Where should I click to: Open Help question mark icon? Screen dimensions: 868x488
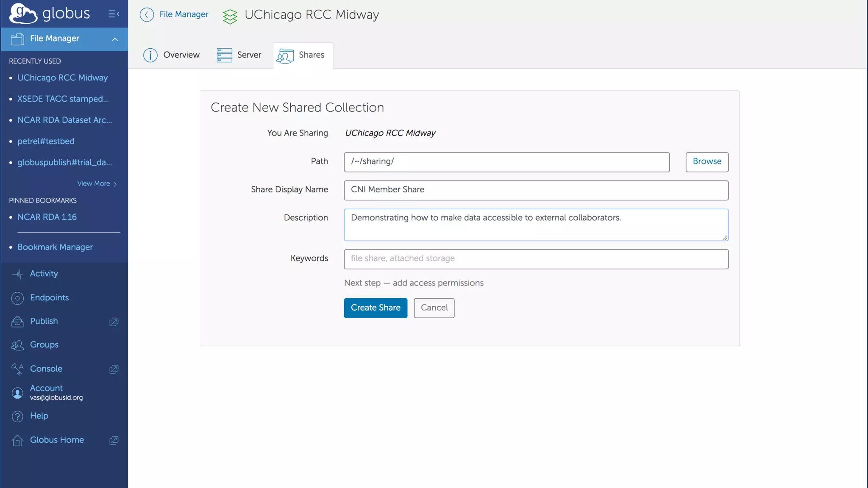(17, 416)
